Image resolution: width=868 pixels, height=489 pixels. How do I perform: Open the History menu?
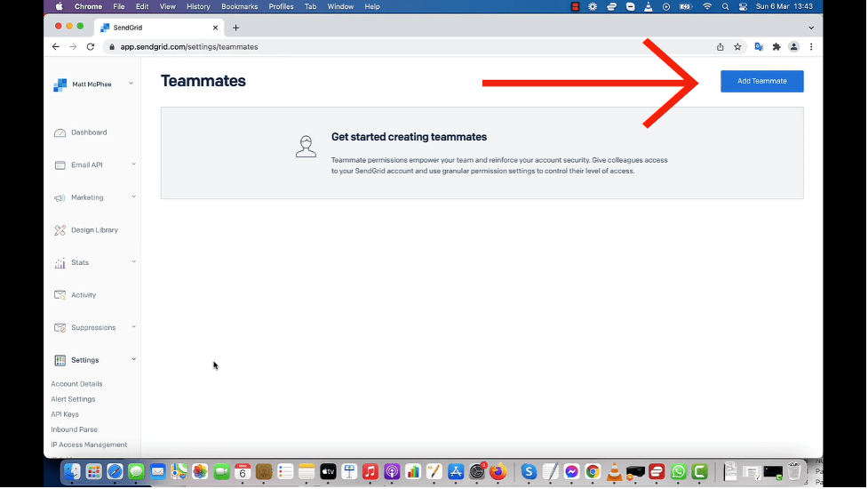199,6
